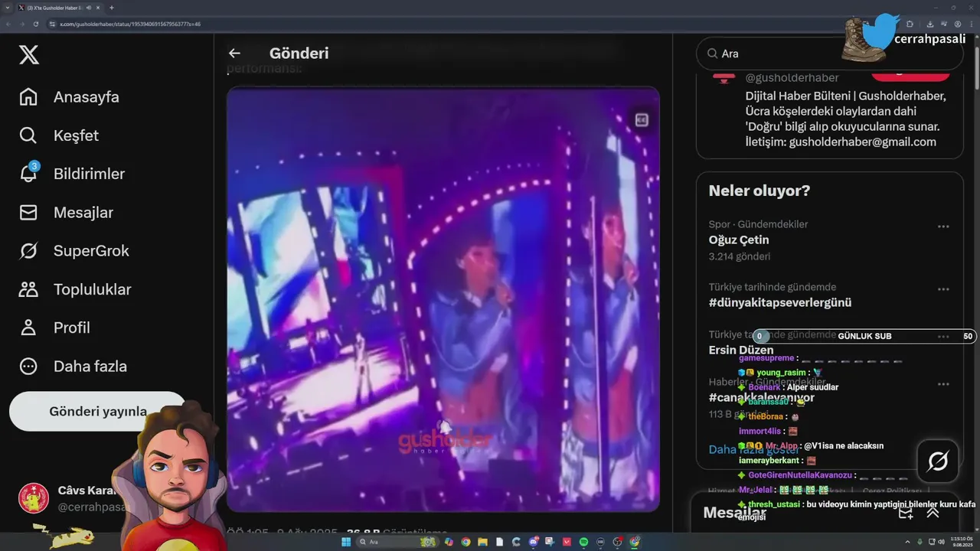Open Ersin Düzen trending topic
The width and height of the screenshot is (980, 551).
(741, 350)
